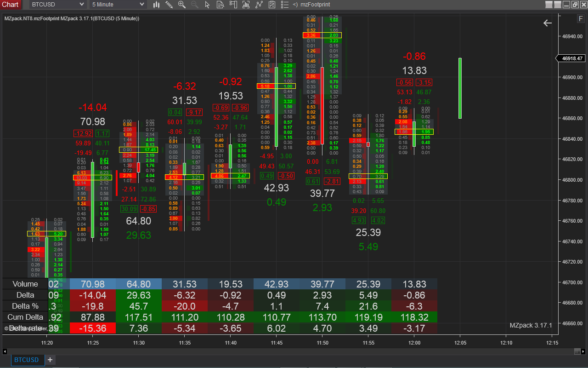Click the zoom in magnifier
Screen dimensions: 588x368
(182, 5)
